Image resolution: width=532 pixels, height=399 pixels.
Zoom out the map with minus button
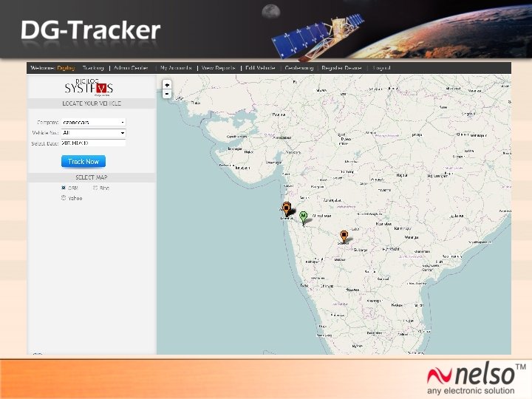(167, 94)
